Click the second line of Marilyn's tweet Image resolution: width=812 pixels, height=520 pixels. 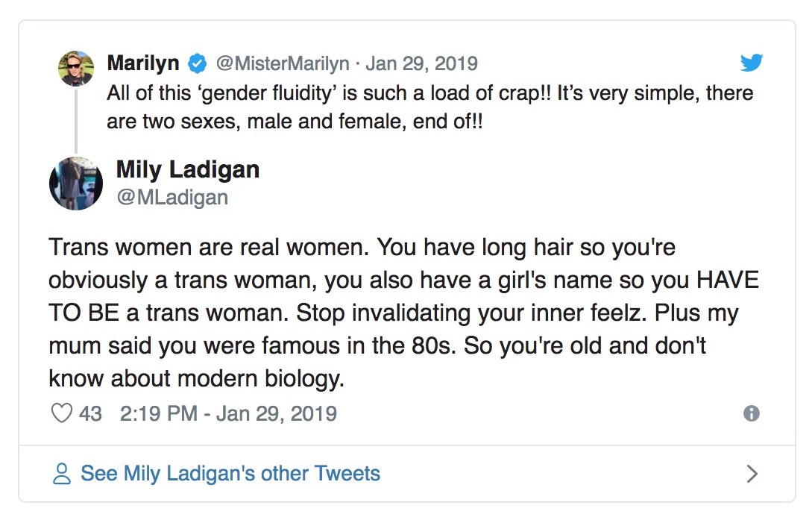295,122
